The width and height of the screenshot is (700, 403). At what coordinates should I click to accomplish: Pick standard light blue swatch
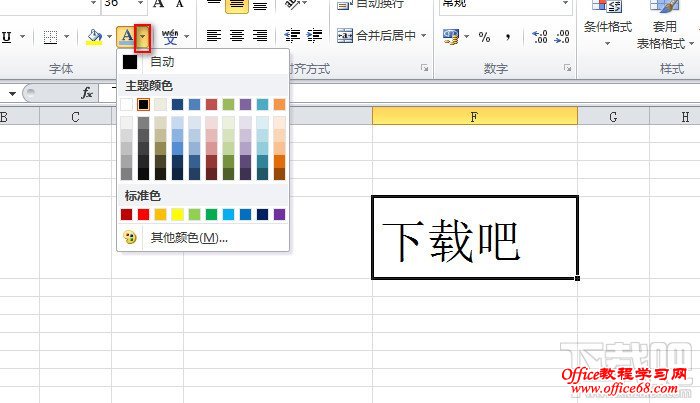[x=228, y=215]
